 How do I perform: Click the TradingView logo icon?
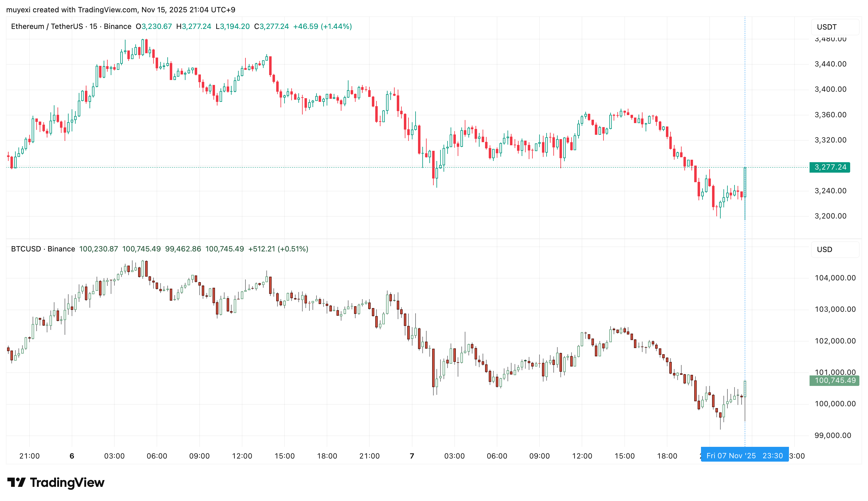pos(16,483)
